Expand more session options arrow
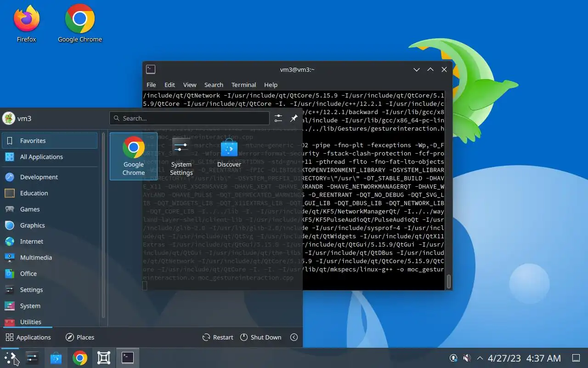This screenshot has height=368, width=588. coord(294,337)
